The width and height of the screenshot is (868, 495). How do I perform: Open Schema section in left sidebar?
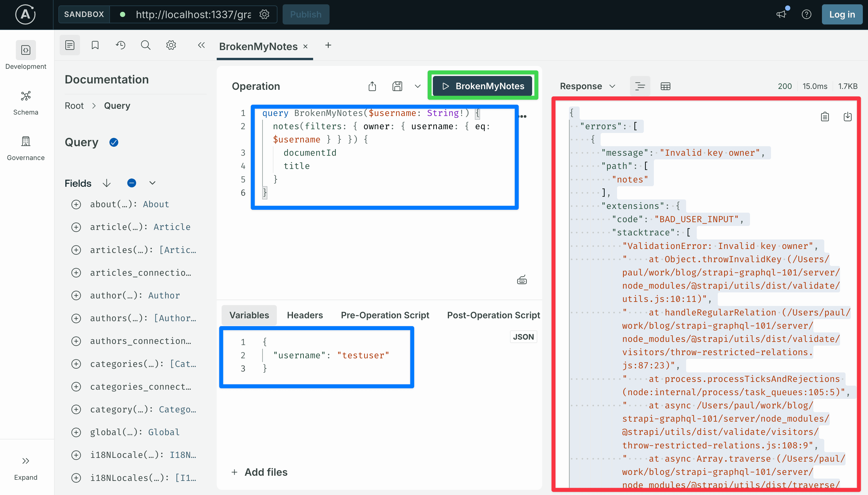26,103
